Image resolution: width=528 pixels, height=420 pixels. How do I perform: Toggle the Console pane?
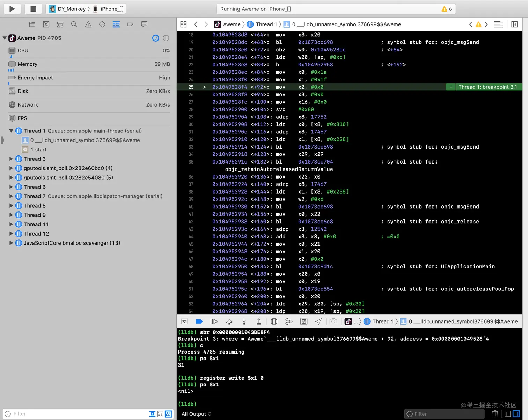pos(516,414)
